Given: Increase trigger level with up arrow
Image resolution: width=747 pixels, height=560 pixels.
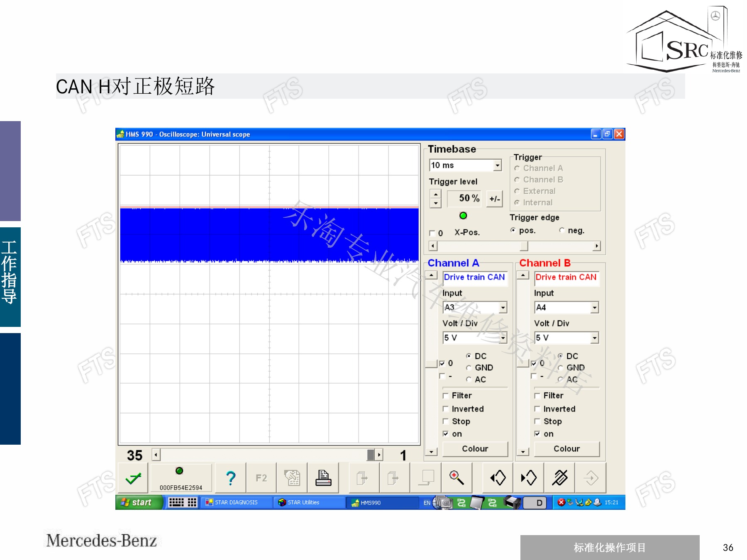Looking at the screenshot, I should tap(435, 194).
